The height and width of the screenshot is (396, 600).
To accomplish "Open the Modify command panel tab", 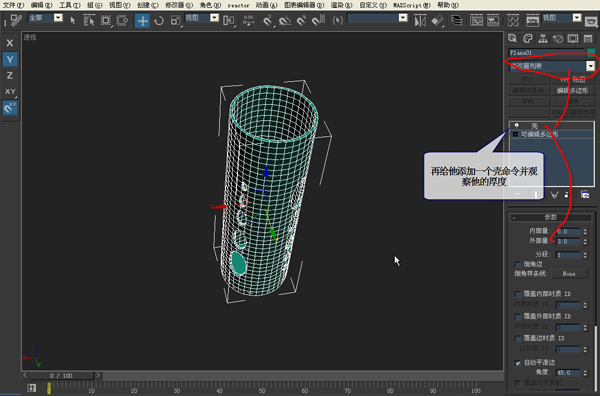I will (x=528, y=38).
